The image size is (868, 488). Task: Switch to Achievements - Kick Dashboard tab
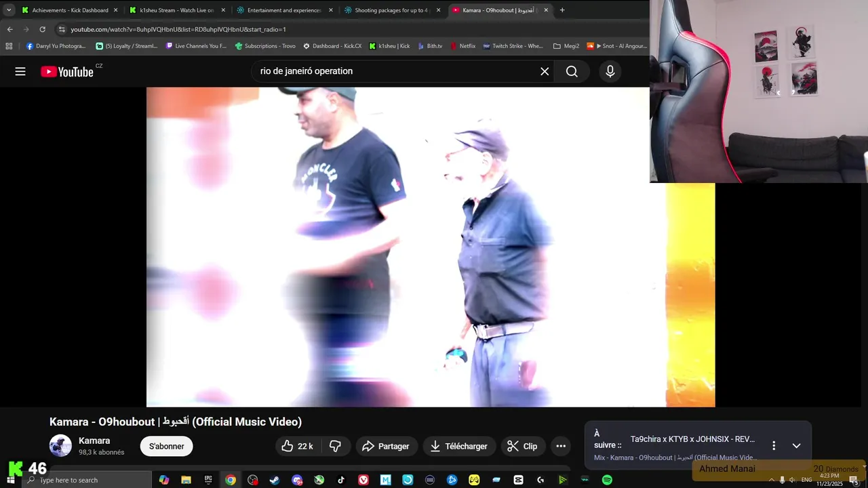[69, 10]
